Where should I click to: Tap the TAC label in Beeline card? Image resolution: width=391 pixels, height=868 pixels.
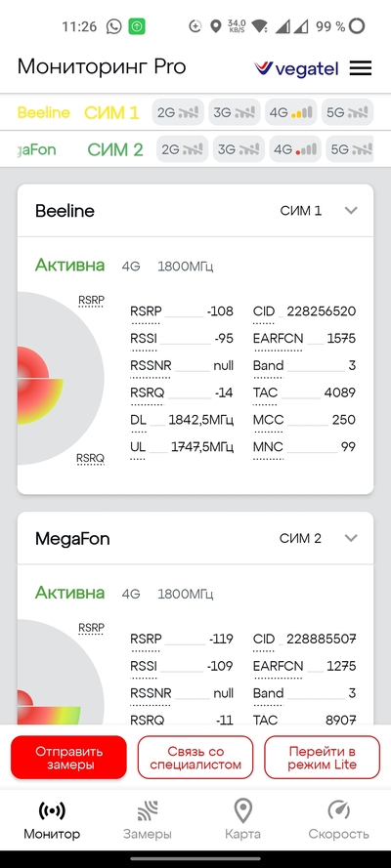pyautogui.click(x=264, y=393)
